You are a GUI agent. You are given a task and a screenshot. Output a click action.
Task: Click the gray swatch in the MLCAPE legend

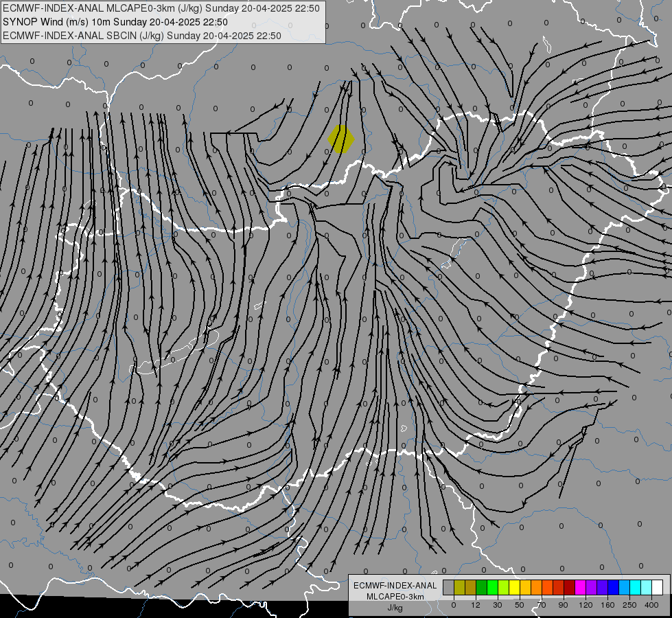[448, 587]
